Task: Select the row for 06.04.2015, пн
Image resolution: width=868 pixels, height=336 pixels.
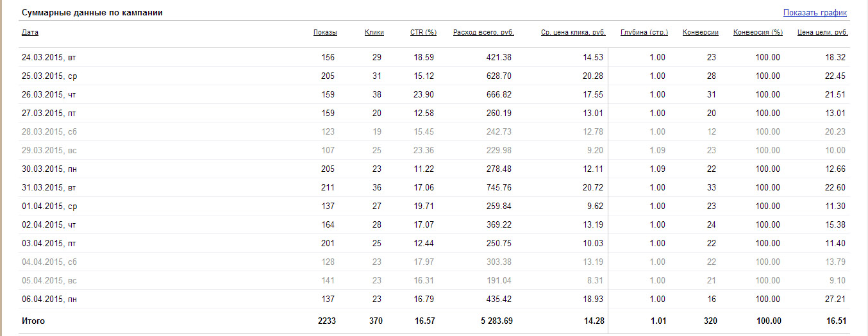Action: [x=434, y=299]
